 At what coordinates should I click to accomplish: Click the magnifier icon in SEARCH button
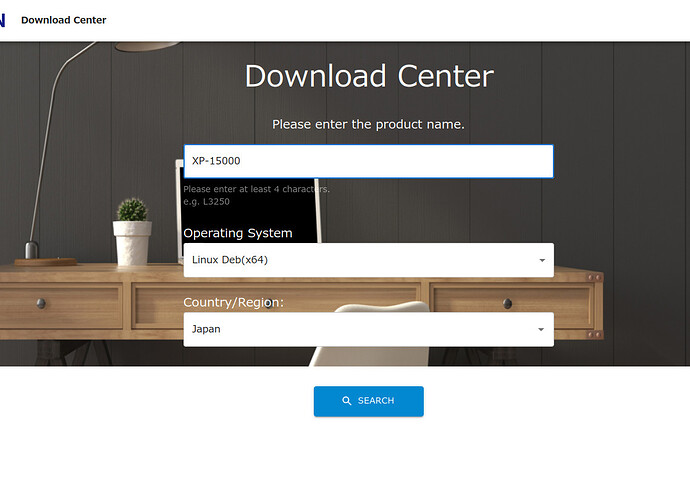click(x=347, y=401)
